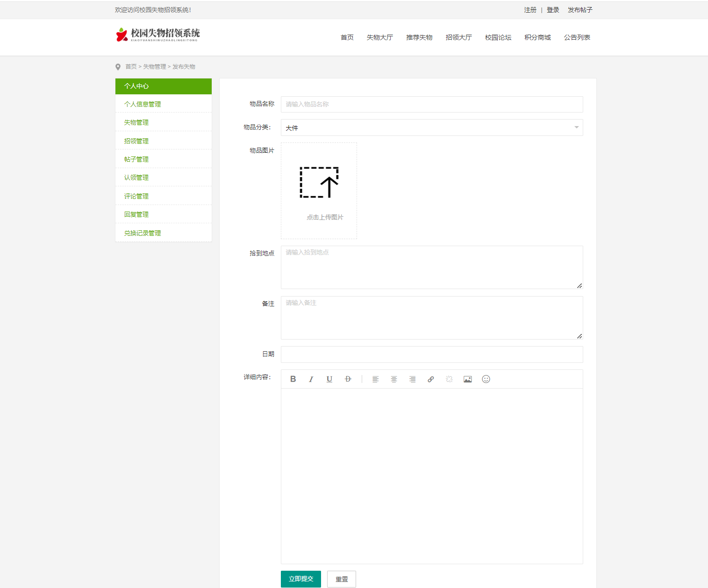
Task: Open the emoji picker in editor
Action: (x=486, y=379)
